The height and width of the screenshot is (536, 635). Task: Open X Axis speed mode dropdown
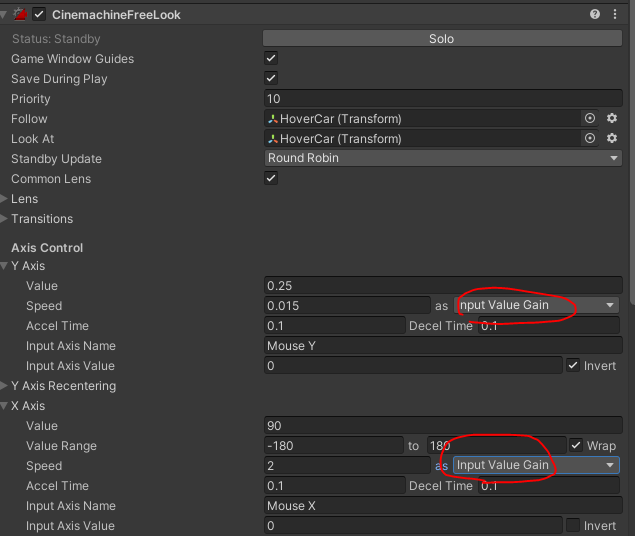tap(537, 465)
